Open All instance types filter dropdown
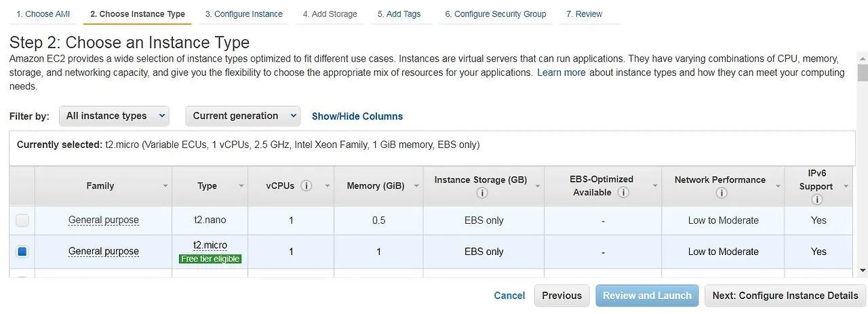The width and height of the screenshot is (868, 314). coord(114,116)
